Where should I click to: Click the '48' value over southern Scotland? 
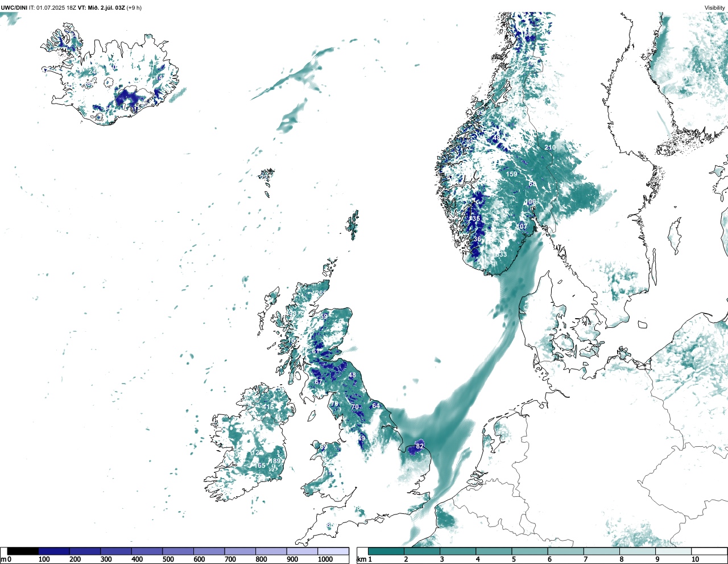tap(352, 376)
